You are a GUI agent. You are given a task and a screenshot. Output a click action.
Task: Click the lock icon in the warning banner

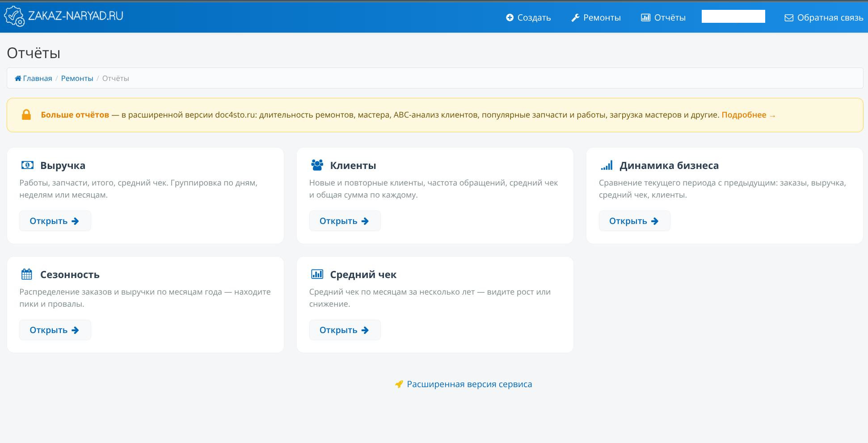(x=28, y=114)
